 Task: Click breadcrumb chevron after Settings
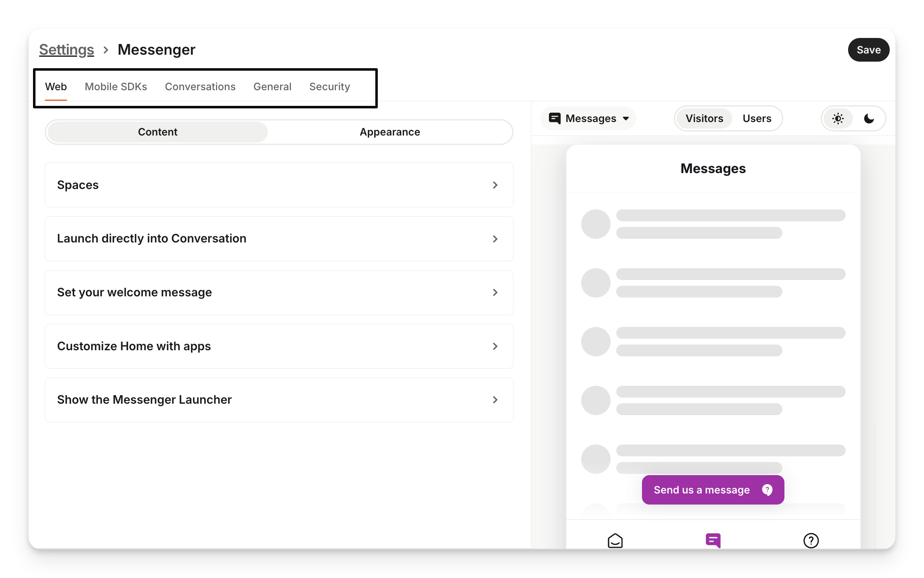point(106,50)
